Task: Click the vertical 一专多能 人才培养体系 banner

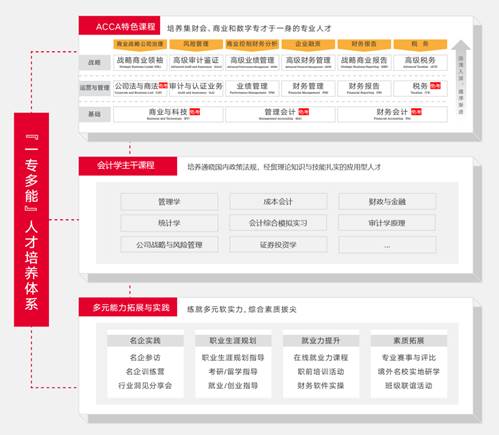Action: 31,219
